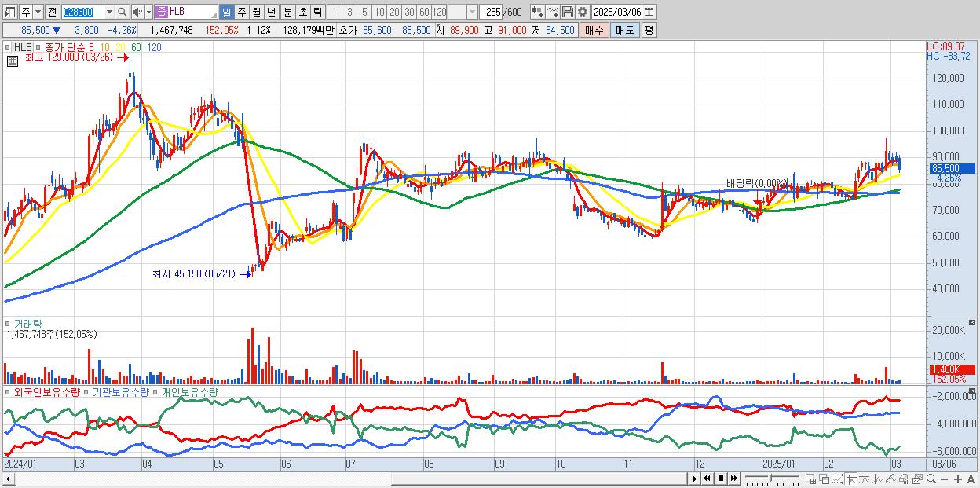This screenshot has width=980, height=488.
Task: Click the 매수 buy button
Action: (594, 30)
